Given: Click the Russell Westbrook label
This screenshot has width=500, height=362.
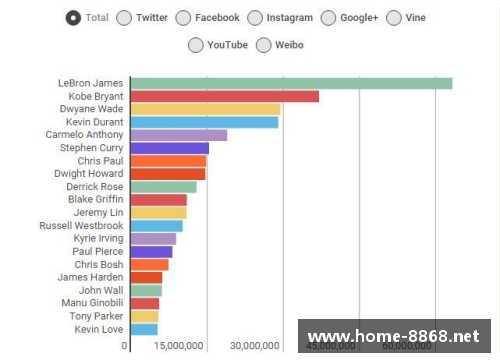Looking at the screenshot, I should [x=81, y=225].
